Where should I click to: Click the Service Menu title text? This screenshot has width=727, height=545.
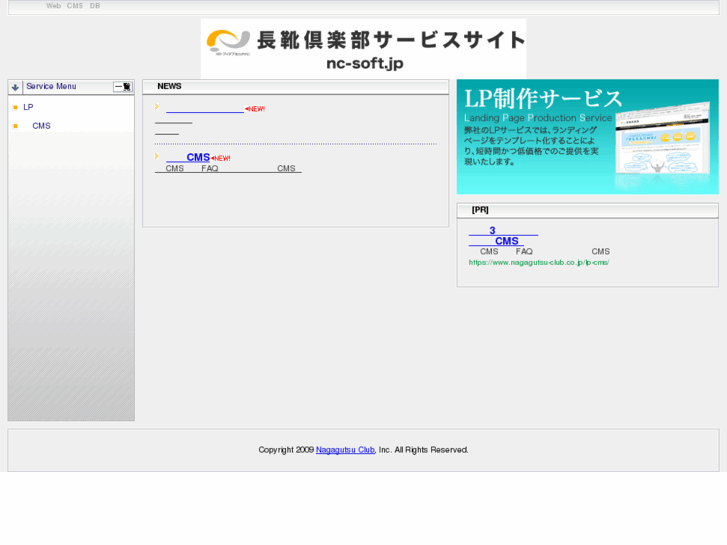(x=51, y=86)
